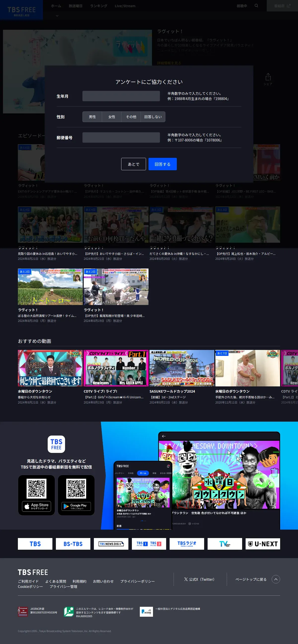Open the 利用規約 footer link
Image resolution: width=298 pixels, height=644 pixels.
pos(79,581)
